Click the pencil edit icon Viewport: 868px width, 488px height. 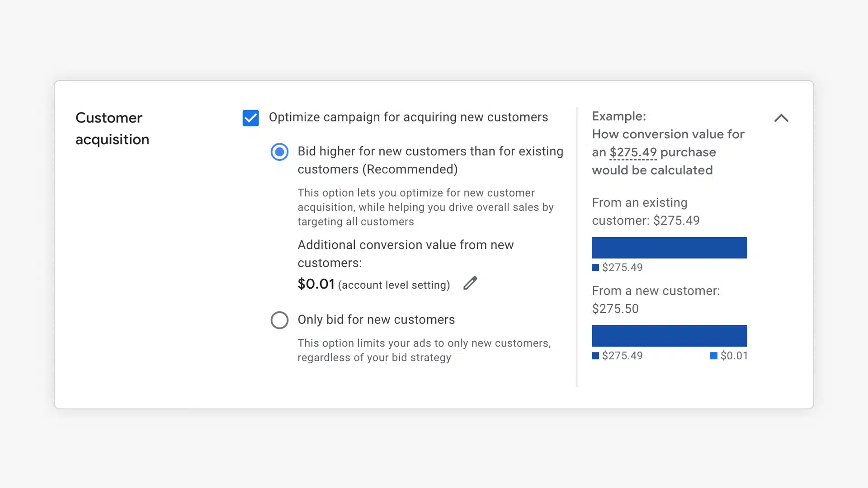(x=470, y=283)
